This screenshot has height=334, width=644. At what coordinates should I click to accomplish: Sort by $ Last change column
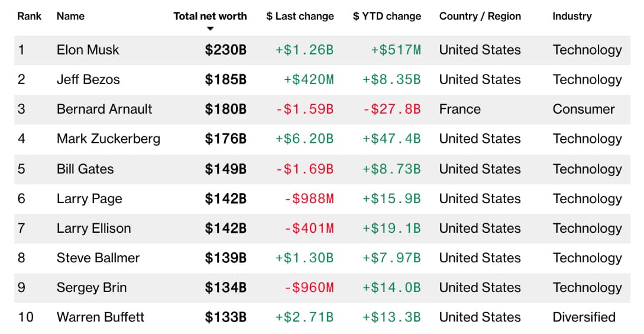(300, 16)
